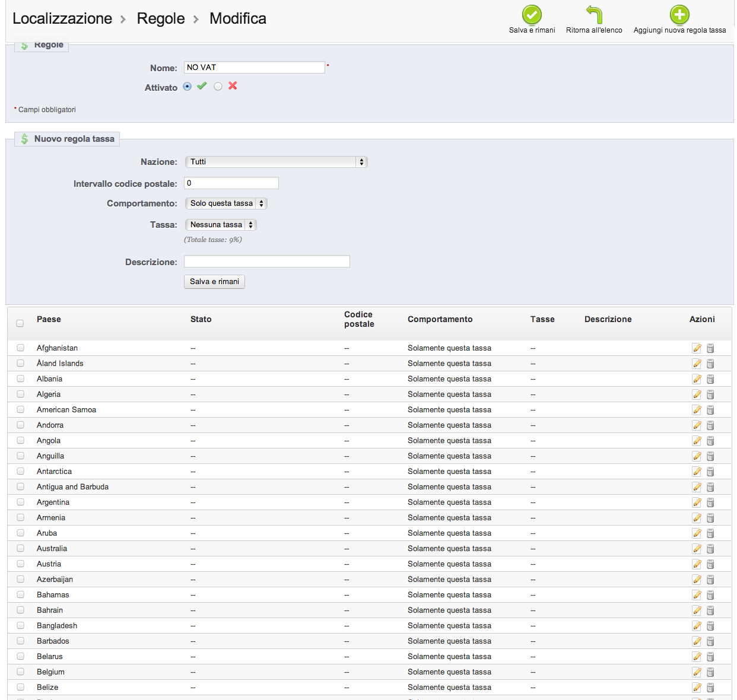
Task: Check the Afghanistan row checkbox
Action: tap(20, 348)
